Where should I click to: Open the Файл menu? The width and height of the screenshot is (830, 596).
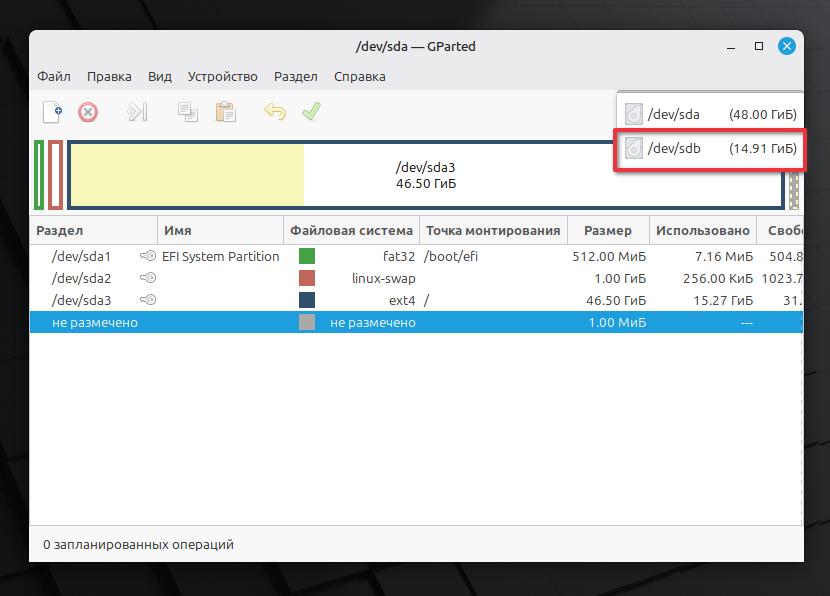click(53, 77)
